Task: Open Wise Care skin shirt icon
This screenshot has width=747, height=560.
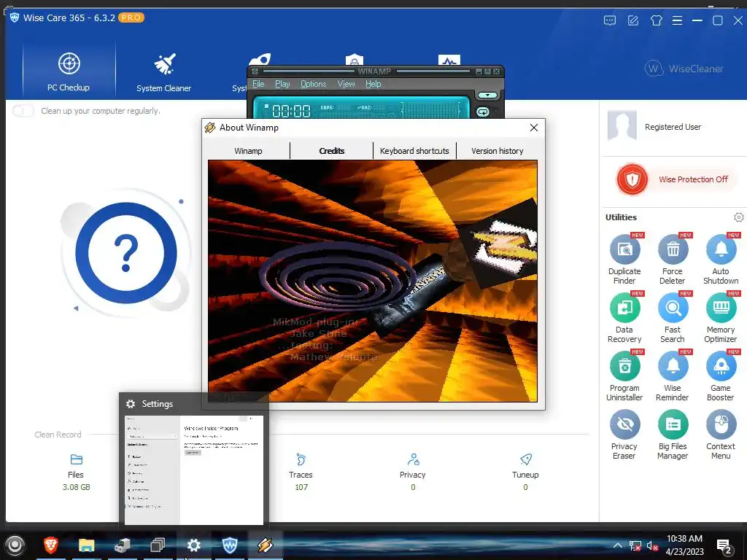Action: [x=656, y=20]
